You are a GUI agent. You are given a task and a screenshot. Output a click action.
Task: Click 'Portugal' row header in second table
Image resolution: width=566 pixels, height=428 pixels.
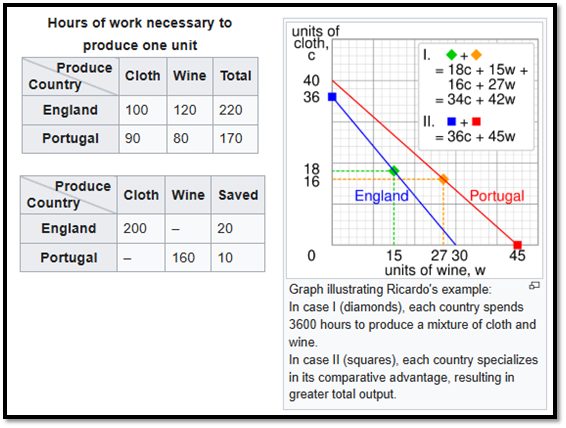coord(69,258)
